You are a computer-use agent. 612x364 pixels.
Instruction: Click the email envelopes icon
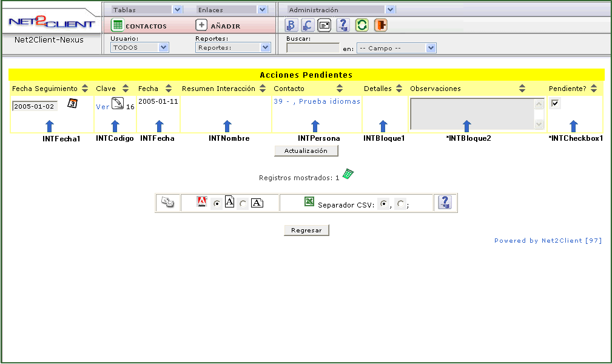(168, 203)
